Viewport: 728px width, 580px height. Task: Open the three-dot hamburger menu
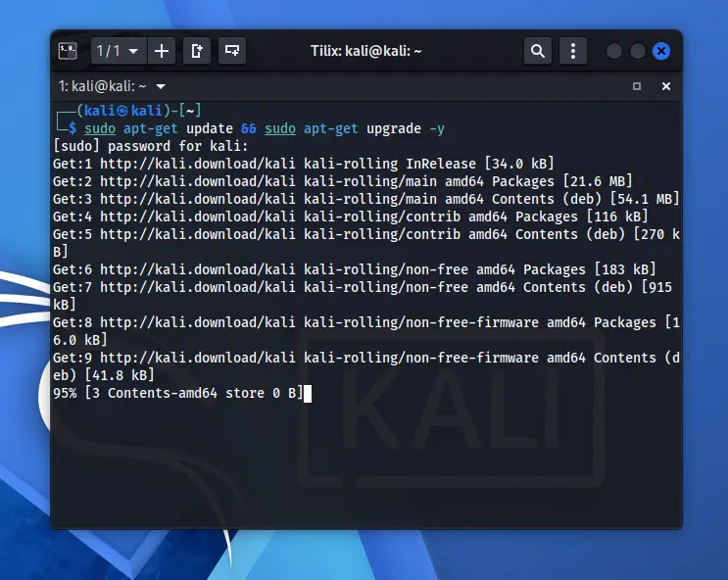tap(573, 51)
